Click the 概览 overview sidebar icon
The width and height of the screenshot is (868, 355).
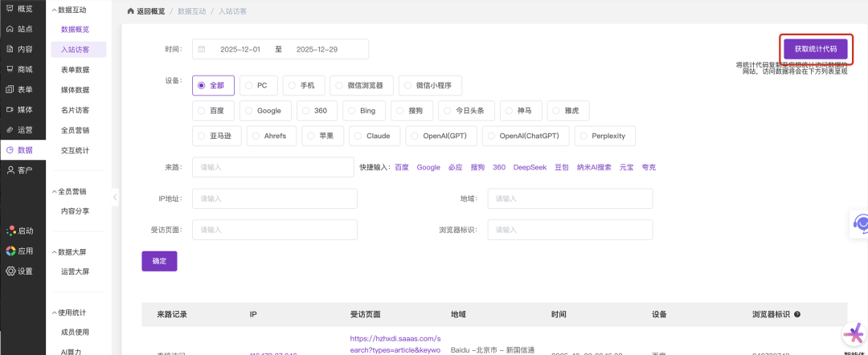pos(10,9)
